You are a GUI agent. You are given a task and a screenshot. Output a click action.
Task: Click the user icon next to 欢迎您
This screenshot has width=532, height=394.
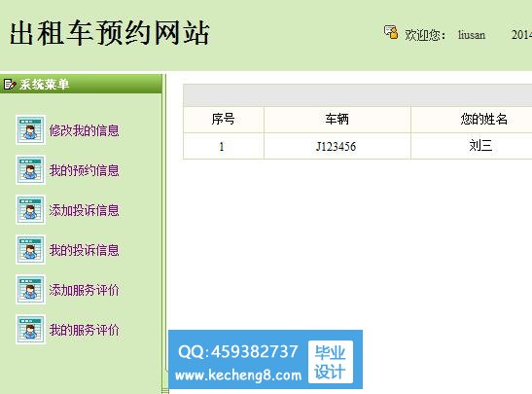[391, 32]
